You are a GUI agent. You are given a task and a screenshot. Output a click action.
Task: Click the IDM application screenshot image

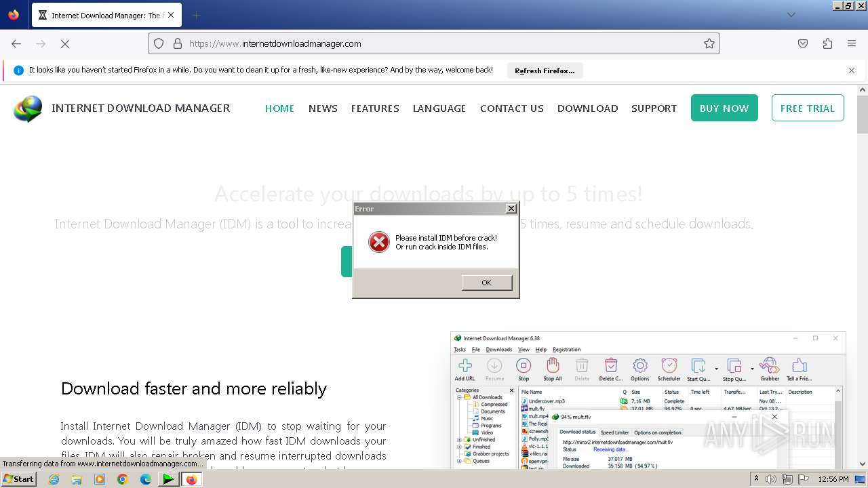(648, 401)
